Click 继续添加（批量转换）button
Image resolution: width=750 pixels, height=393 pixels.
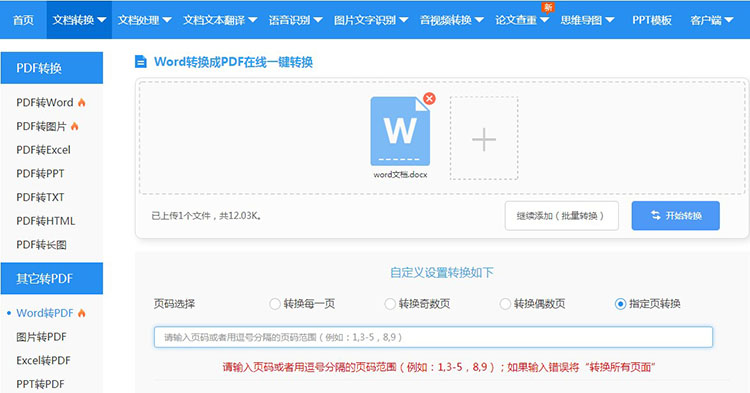point(562,216)
